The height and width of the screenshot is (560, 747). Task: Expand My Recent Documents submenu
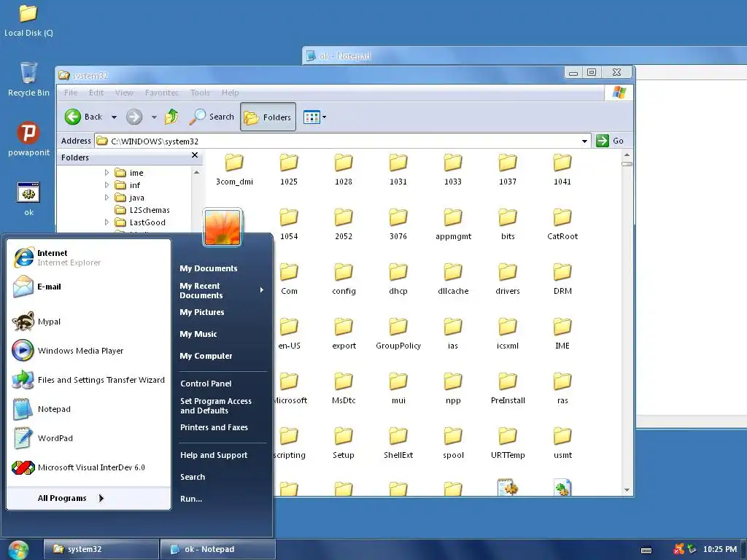pos(222,290)
